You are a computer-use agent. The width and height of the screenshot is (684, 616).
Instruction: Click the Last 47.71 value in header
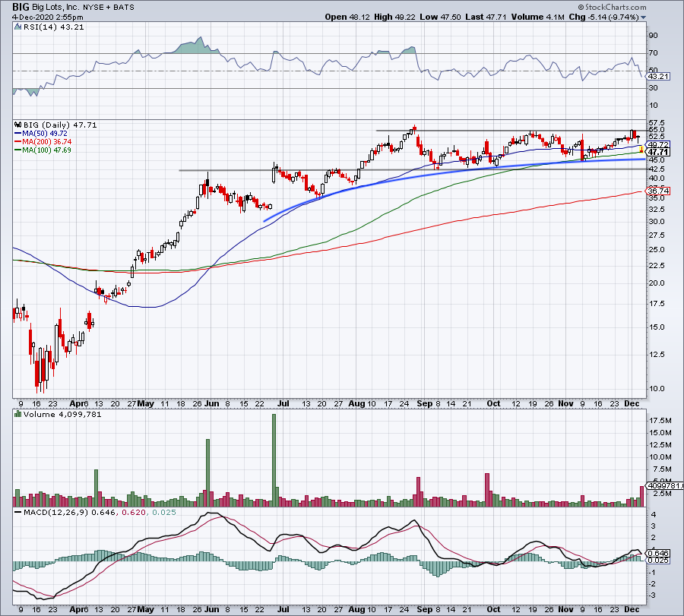[486, 17]
